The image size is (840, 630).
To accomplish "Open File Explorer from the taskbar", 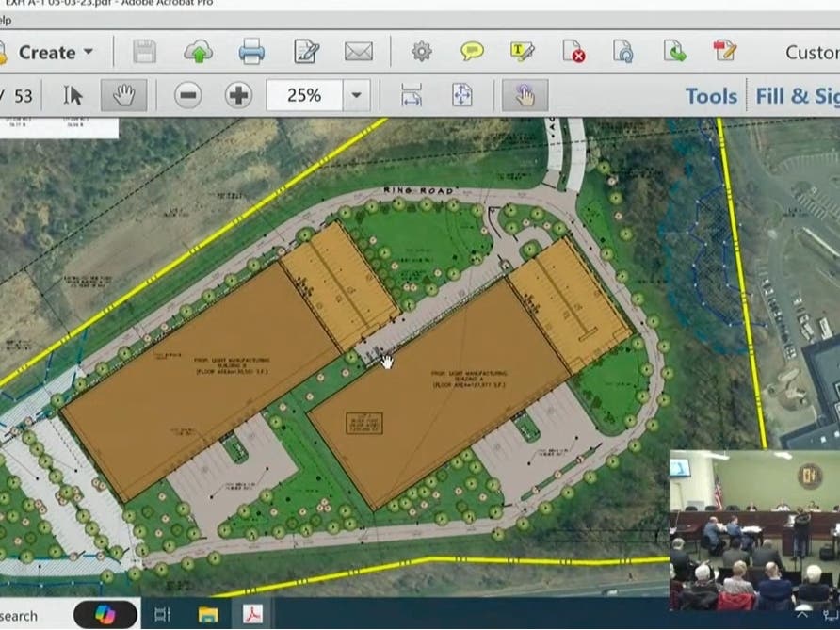I will click(208, 614).
